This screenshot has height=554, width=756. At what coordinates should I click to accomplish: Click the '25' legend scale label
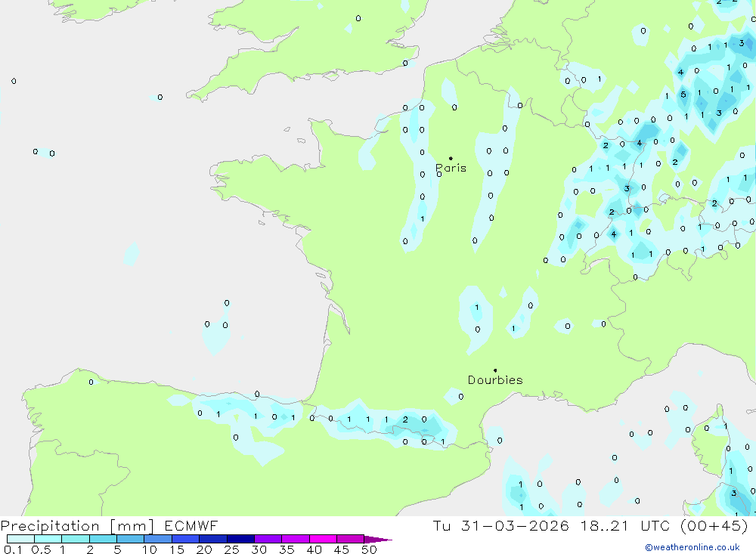click(231, 549)
